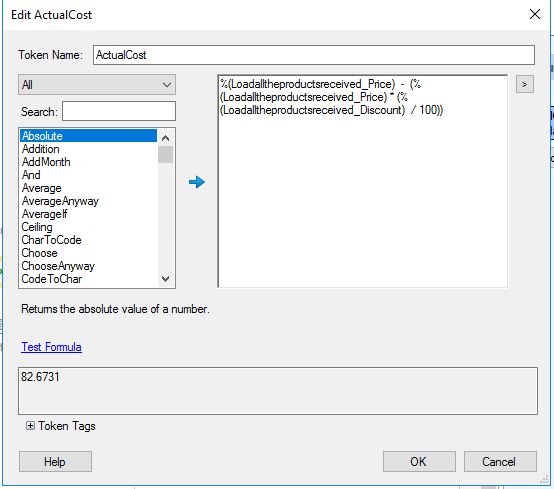Select 'Absolute' in the function list
This screenshot has height=489, width=554.
[x=88, y=136]
